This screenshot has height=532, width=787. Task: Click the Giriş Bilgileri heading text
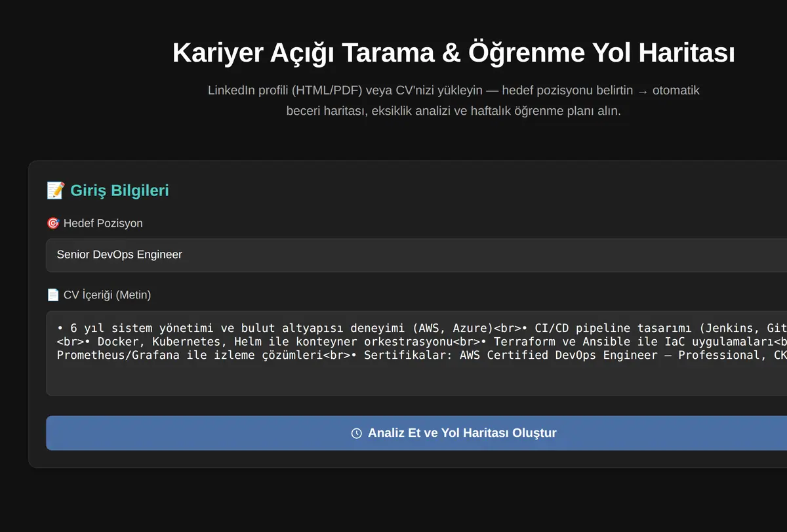point(119,190)
